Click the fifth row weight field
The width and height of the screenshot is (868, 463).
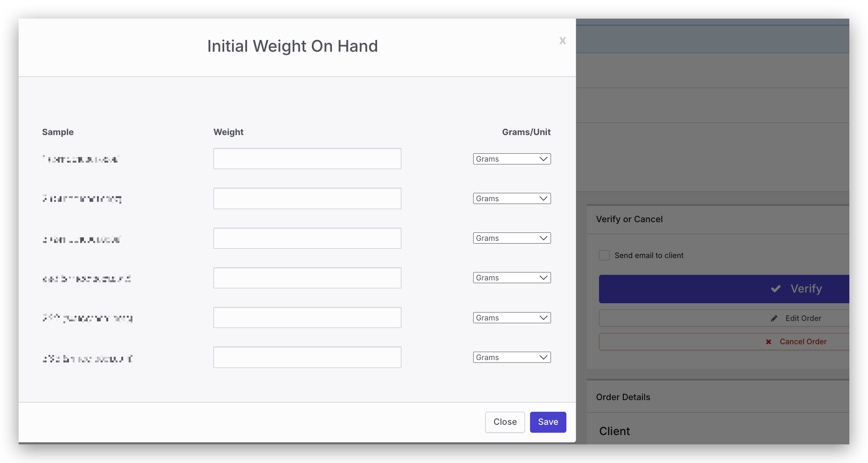coord(307,317)
